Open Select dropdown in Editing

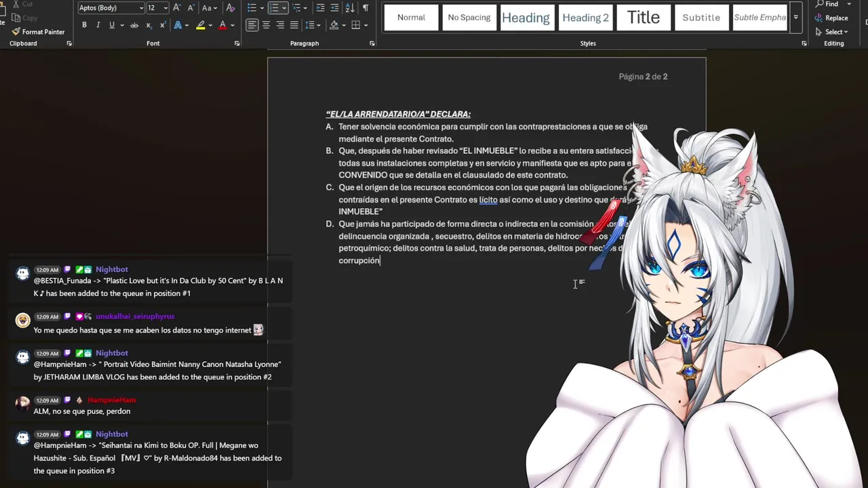831,32
